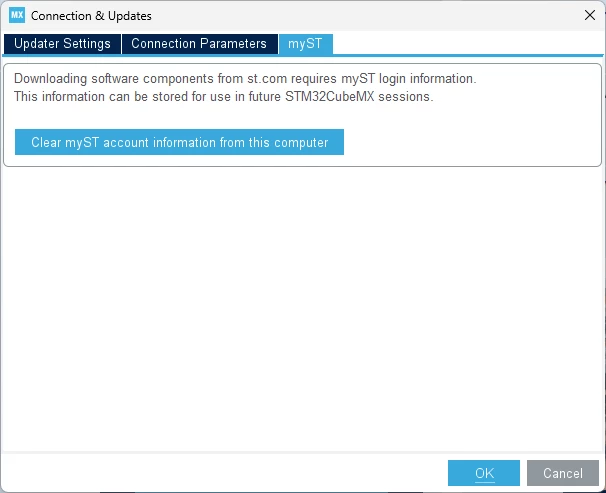606x493 pixels.
Task: Clear myST account information from this computer
Action: click(179, 142)
